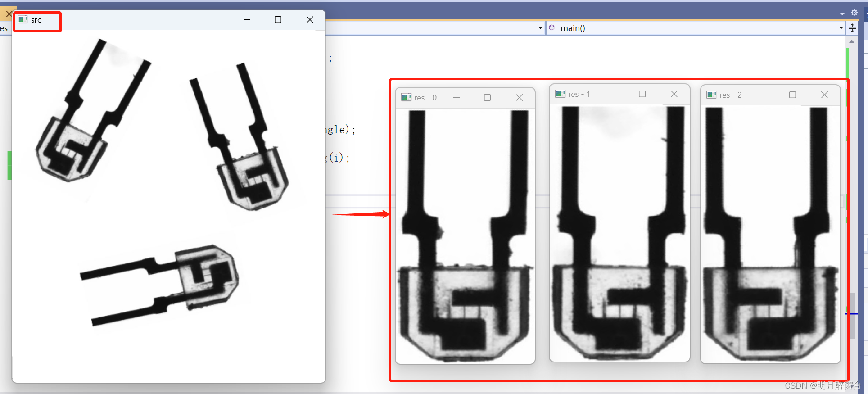Close the res - 0 window

click(x=519, y=97)
